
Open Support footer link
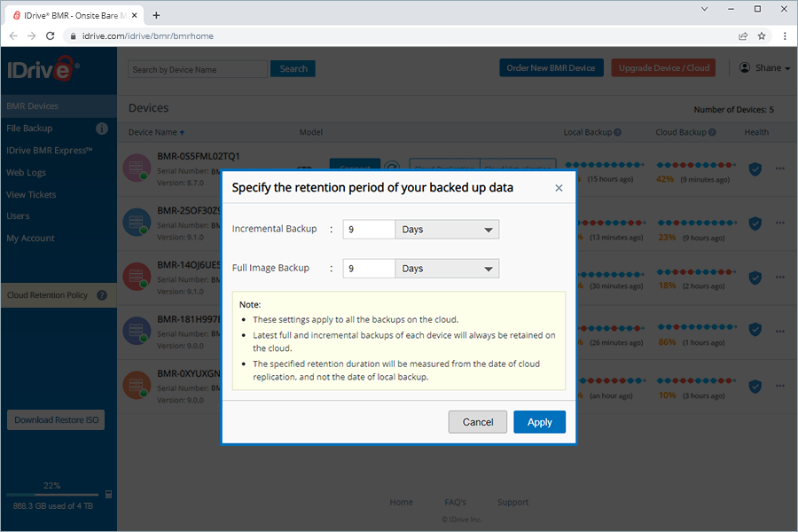(513, 502)
